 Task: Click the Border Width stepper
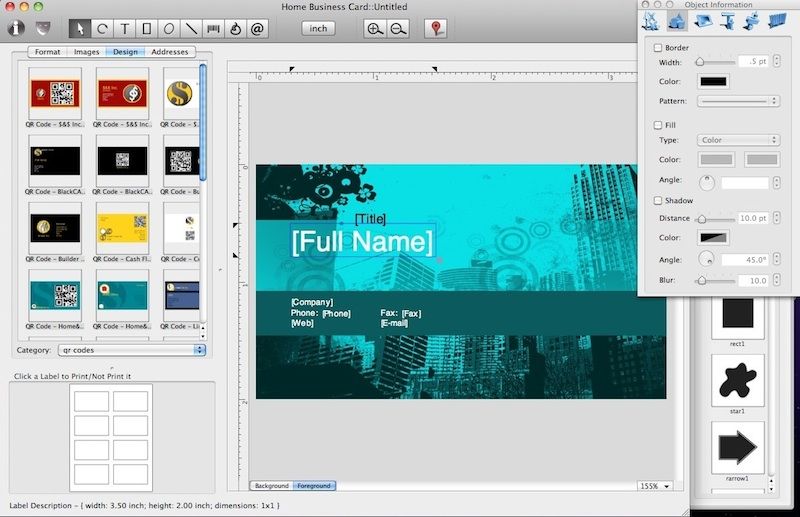(x=777, y=61)
